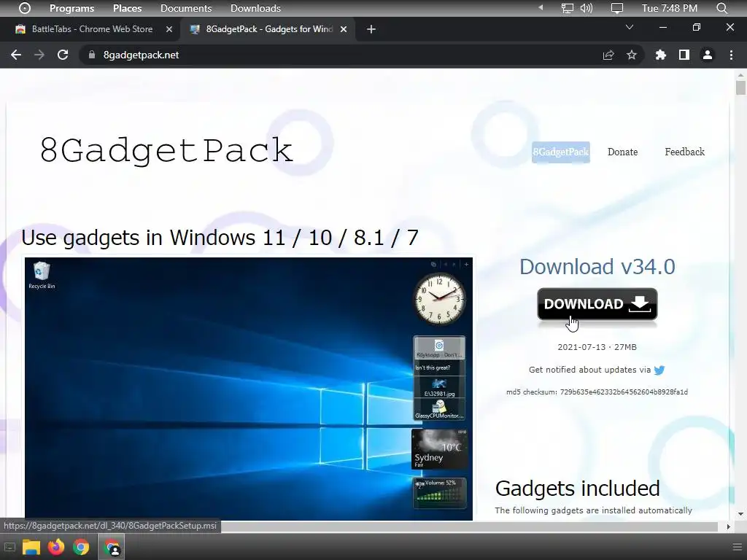Image resolution: width=747 pixels, height=560 pixels.
Task: Click the scrollbar down arrow
Action: tap(740, 514)
